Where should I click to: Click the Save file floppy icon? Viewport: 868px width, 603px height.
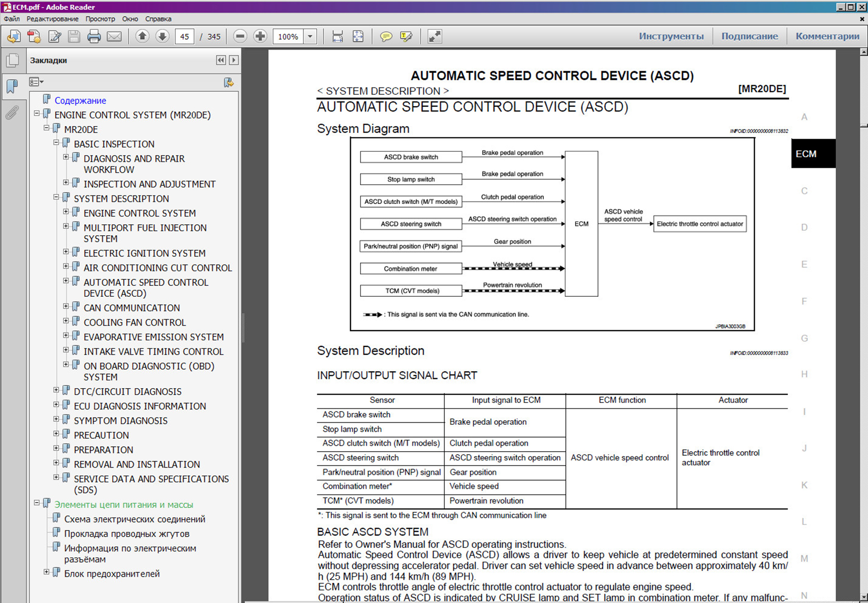pyautogui.click(x=74, y=37)
